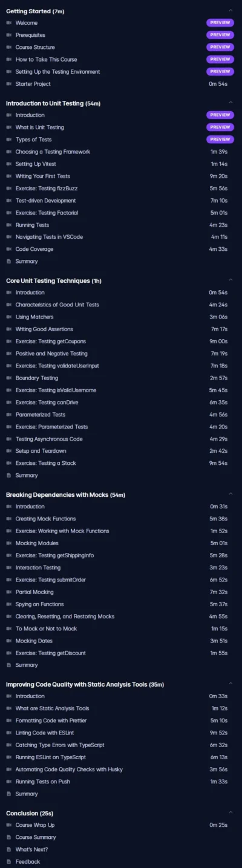Click the video icon next to Partial Mocking
Screen dimensions: 242x868
click(x=8, y=592)
